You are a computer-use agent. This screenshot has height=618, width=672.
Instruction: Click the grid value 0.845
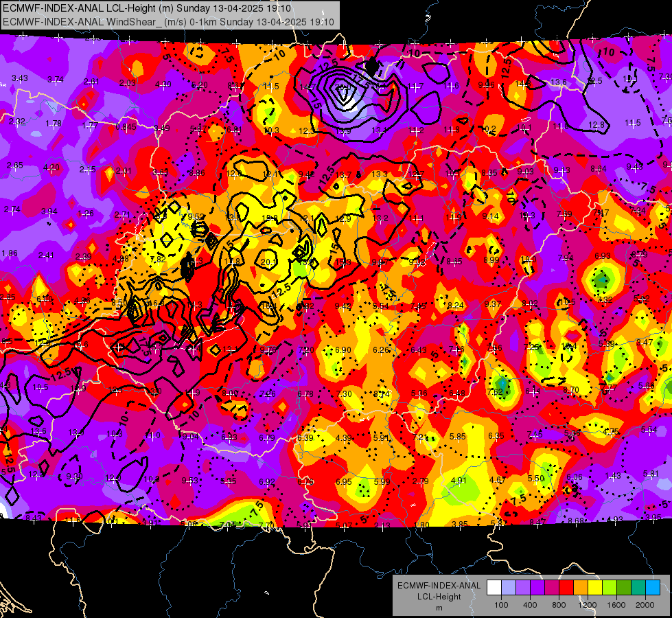tap(126, 126)
